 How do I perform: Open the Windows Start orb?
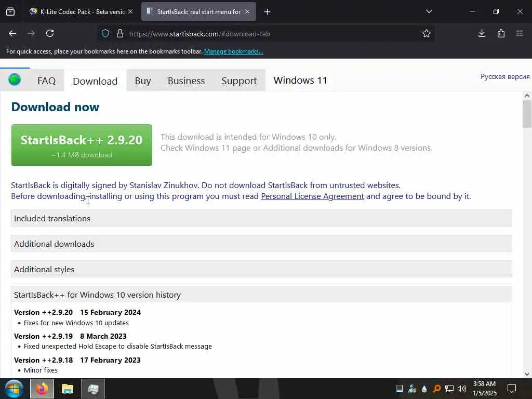[14, 389]
